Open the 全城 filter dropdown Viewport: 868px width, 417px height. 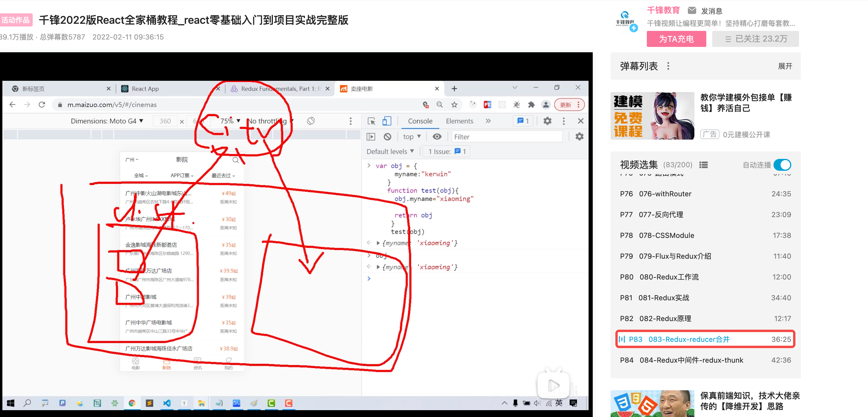(x=141, y=175)
